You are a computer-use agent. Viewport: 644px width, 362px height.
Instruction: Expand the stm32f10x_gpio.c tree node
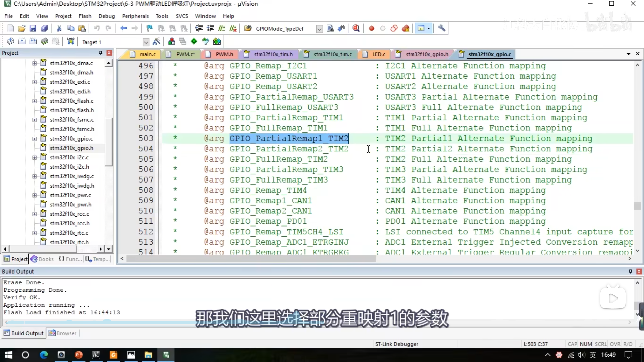coord(34,139)
